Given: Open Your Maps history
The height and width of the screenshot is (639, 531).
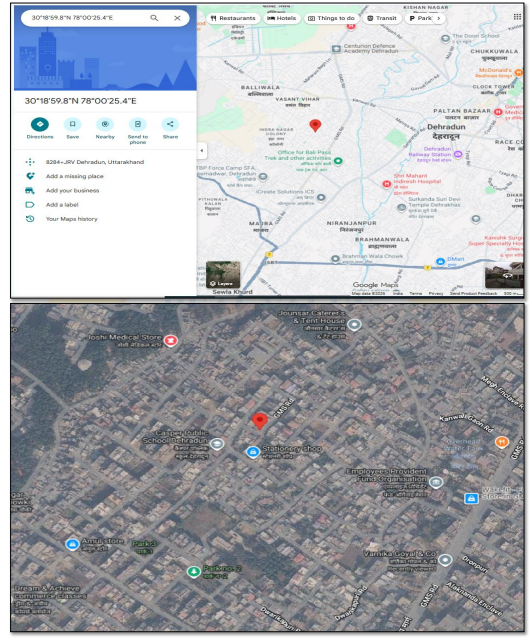Looking at the screenshot, I should point(71,219).
